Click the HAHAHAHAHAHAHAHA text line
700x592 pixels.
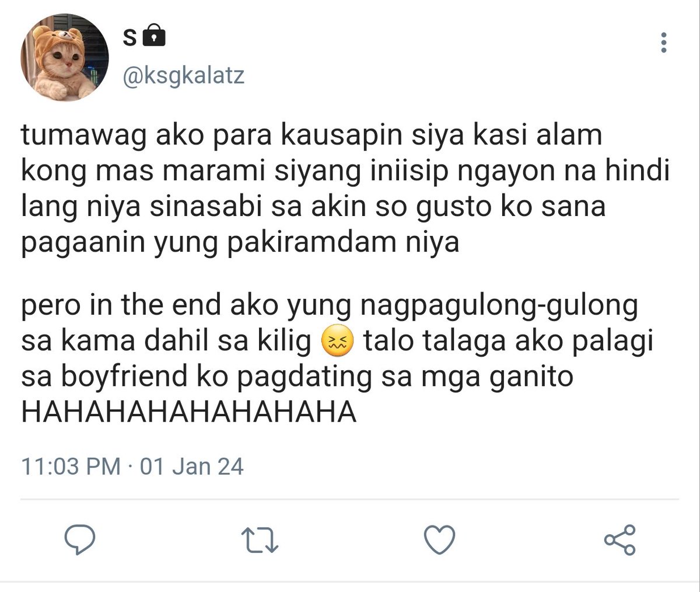tap(188, 412)
